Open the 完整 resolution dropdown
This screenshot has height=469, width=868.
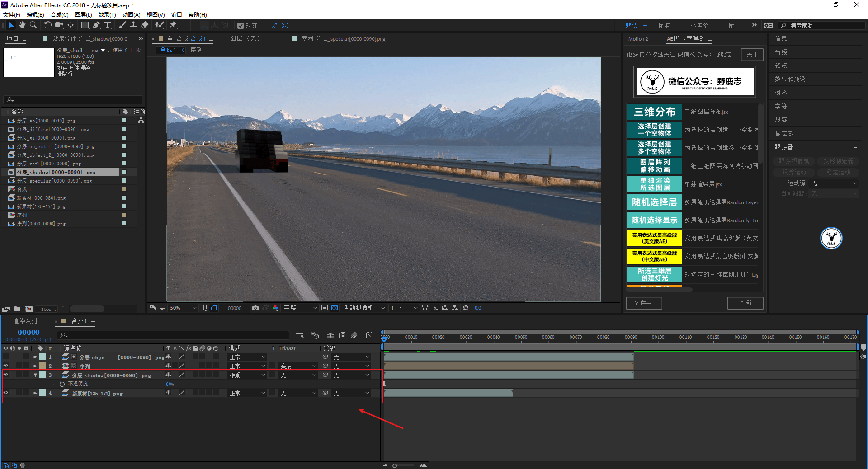(300, 308)
